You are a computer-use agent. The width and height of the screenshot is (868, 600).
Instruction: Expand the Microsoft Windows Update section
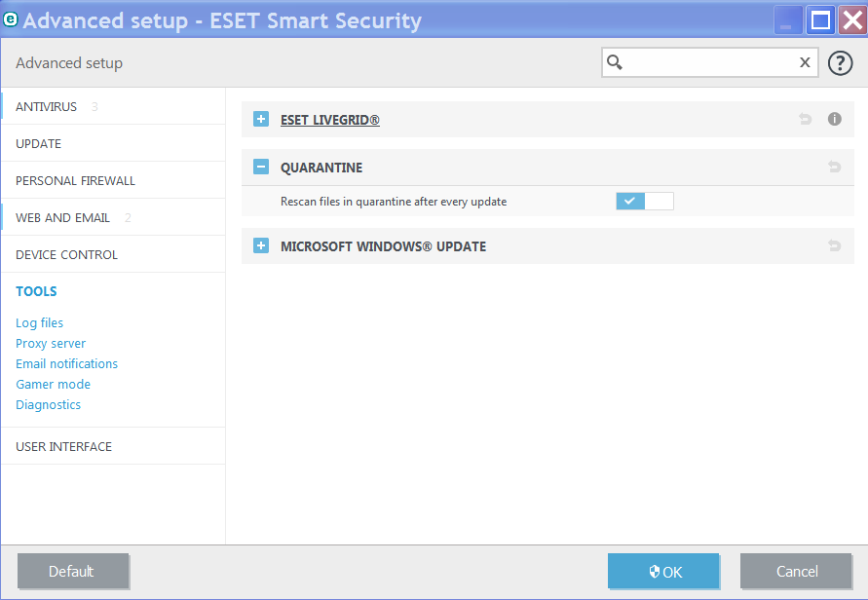click(260, 245)
